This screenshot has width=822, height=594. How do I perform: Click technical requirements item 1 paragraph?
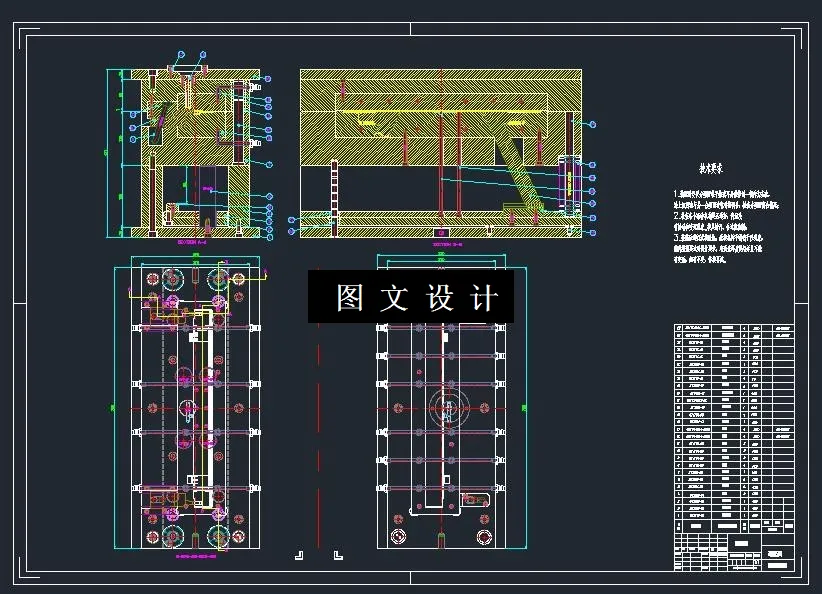coord(726,199)
